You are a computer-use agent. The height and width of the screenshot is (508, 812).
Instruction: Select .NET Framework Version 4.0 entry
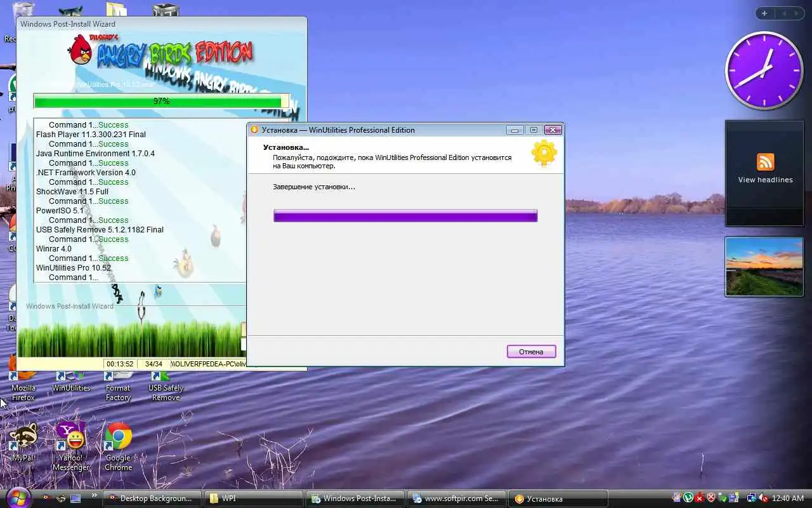[86, 173]
